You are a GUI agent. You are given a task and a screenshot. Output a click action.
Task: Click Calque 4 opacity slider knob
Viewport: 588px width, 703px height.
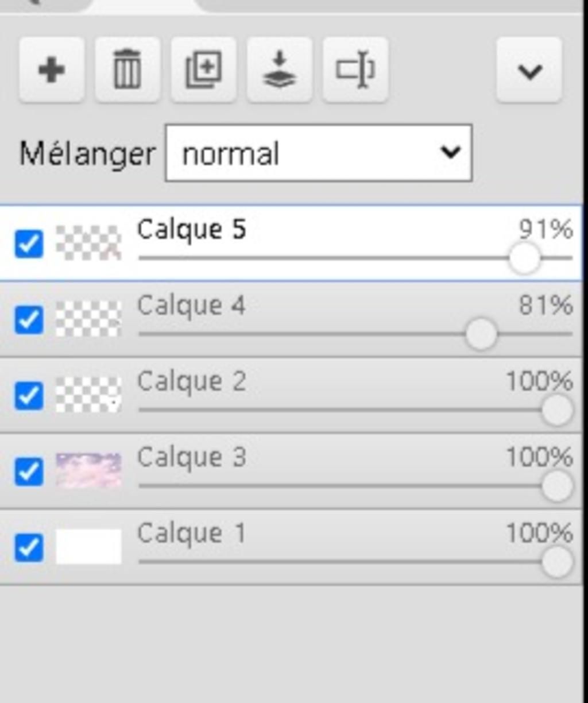[x=481, y=334]
